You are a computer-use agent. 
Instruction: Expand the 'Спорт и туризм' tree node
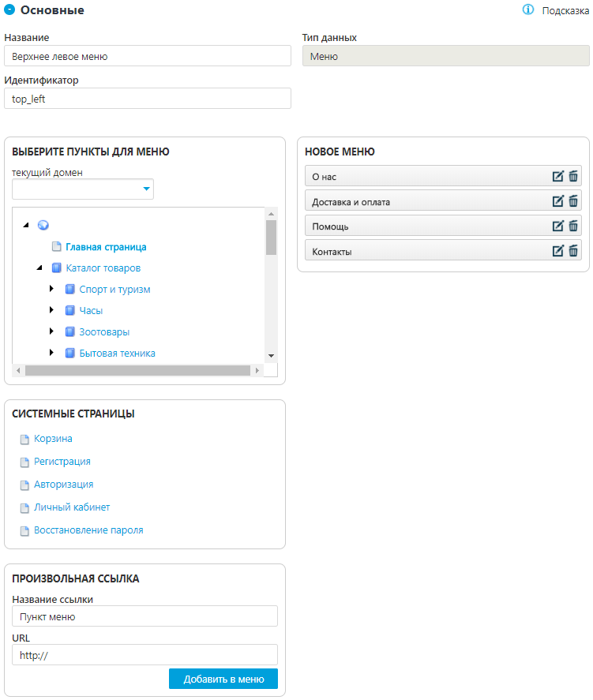tap(52, 289)
